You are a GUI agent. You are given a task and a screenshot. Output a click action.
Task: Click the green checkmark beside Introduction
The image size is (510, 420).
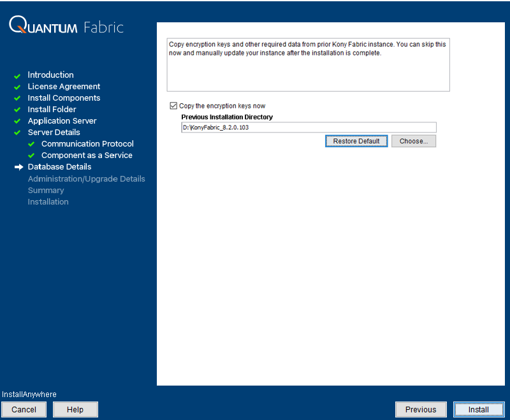coord(17,76)
